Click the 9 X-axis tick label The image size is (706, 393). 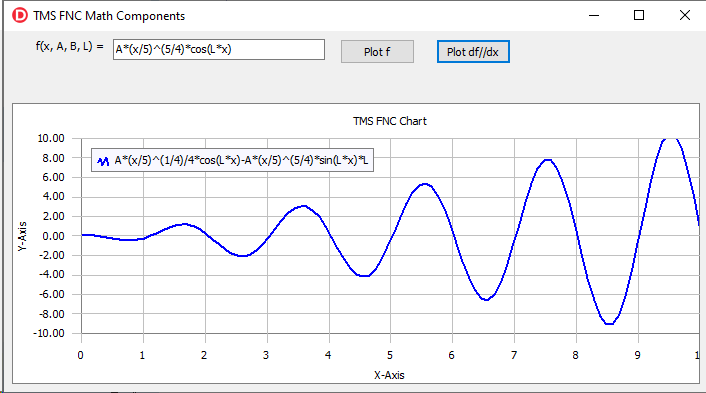pos(638,355)
